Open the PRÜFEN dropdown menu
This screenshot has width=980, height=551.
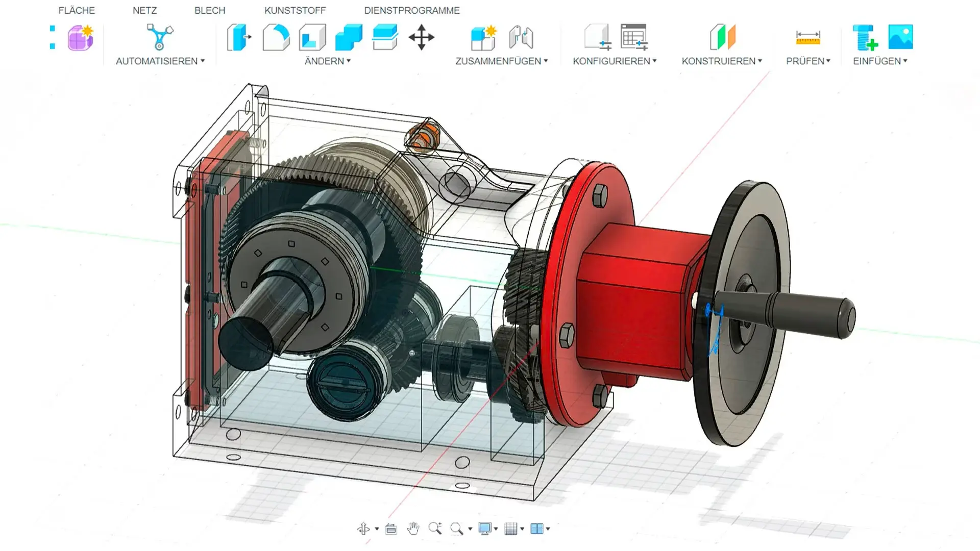tap(808, 61)
